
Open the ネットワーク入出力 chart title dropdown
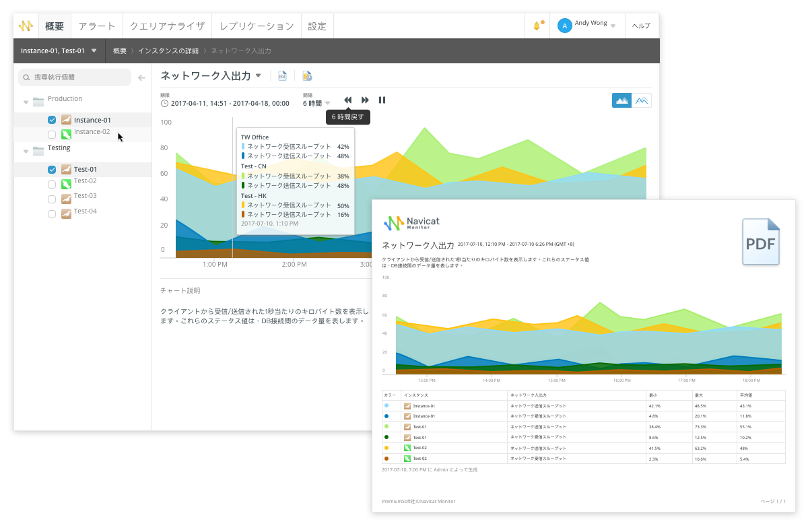[211, 76]
